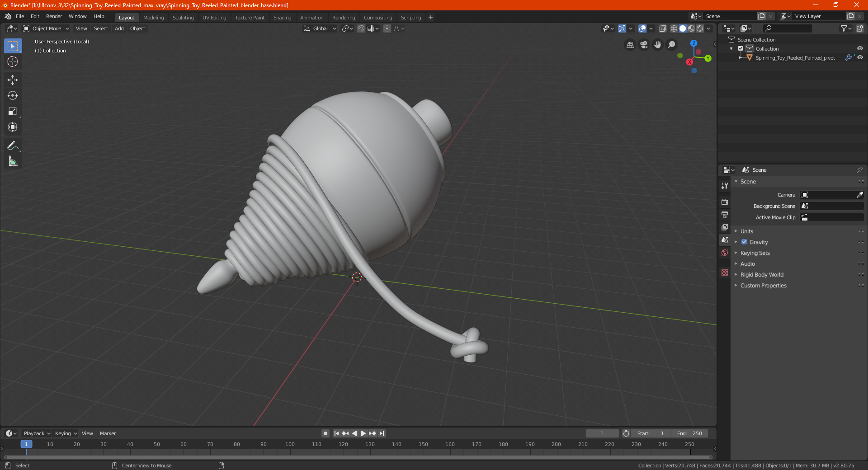The image size is (868, 470).
Task: Switch to camera view in viewport
Action: pyautogui.click(x=644, y=45)
